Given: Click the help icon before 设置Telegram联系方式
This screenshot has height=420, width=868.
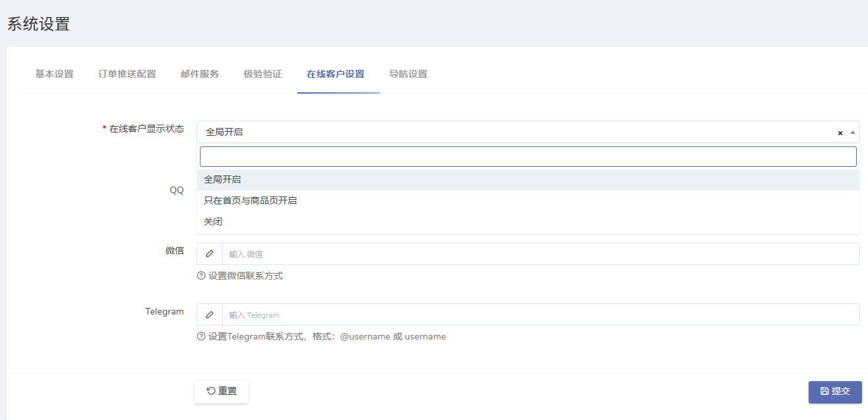Looking at the screenshot, I should click(201, 336).
